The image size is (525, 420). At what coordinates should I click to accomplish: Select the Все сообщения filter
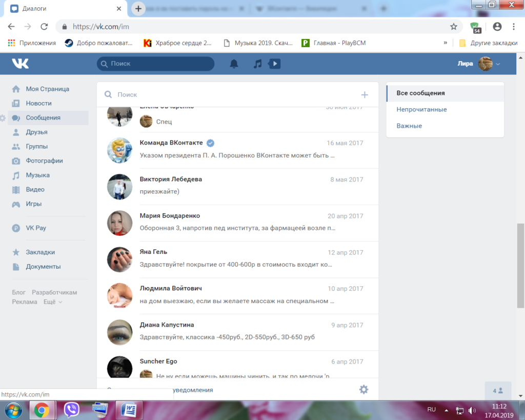click(x=445, y=93)
